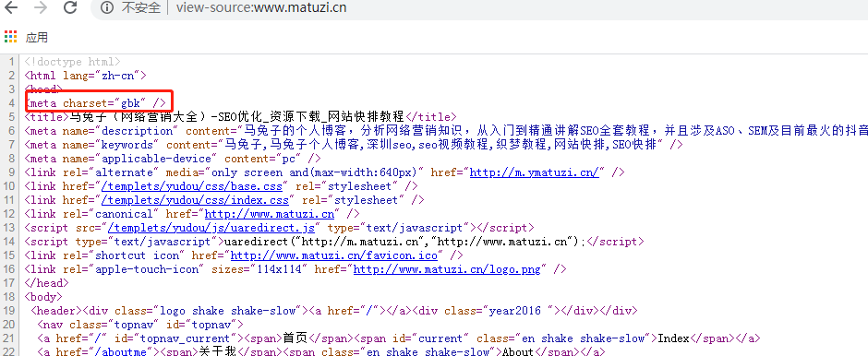Open the apps grid icon in bookmarks bar

(10, 37)
